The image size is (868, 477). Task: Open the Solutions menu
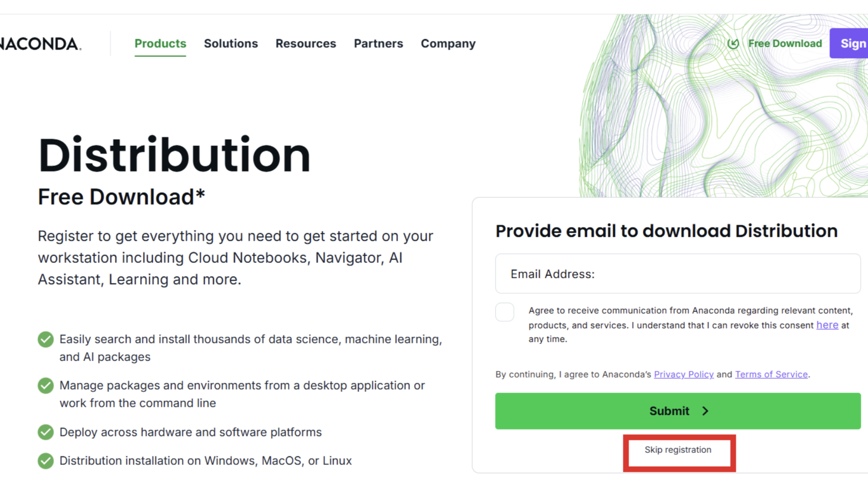tap(230, 43)
